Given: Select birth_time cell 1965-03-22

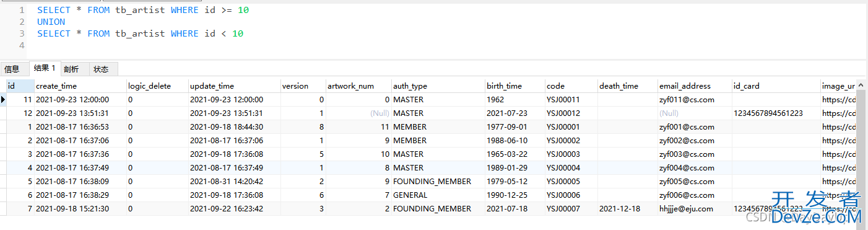Looking at the screenshot, I should pyautogui.click(x=514, y=154).
